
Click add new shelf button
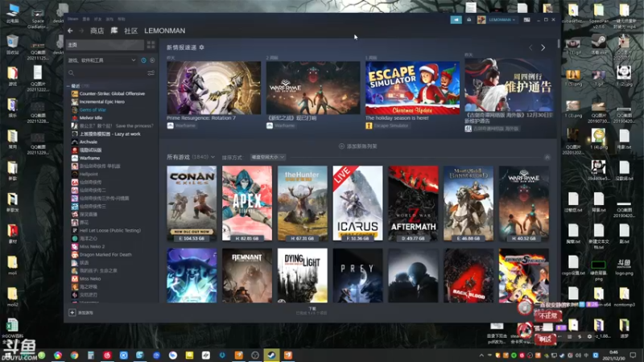coord(358,146)
